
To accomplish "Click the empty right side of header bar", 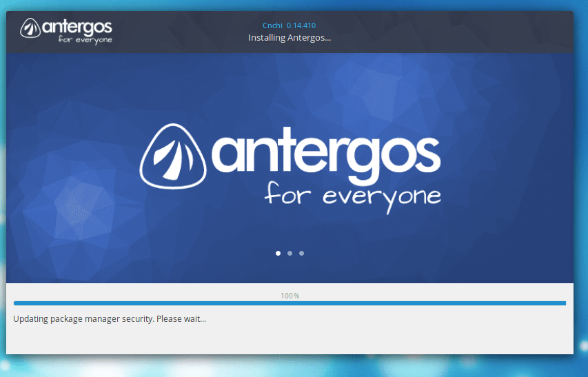I will coord(469,32).
